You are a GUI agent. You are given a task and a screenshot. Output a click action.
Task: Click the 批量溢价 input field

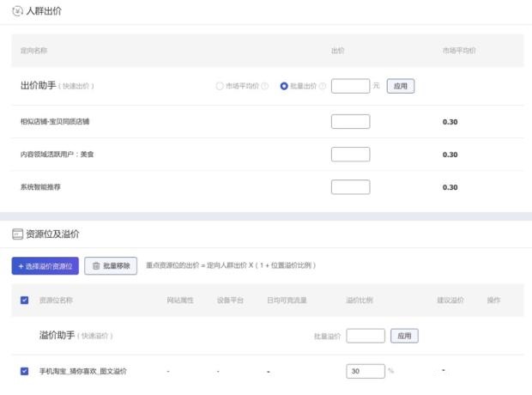[366, 335]
